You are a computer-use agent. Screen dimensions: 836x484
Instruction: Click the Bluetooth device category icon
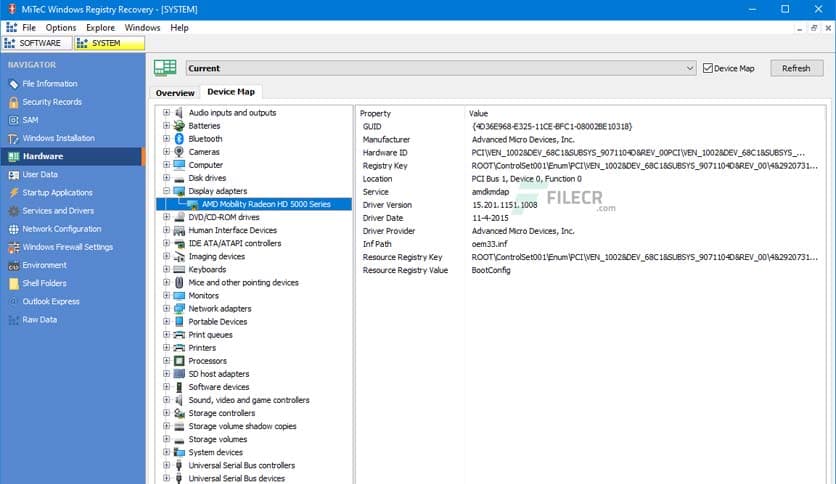point(180,139)
